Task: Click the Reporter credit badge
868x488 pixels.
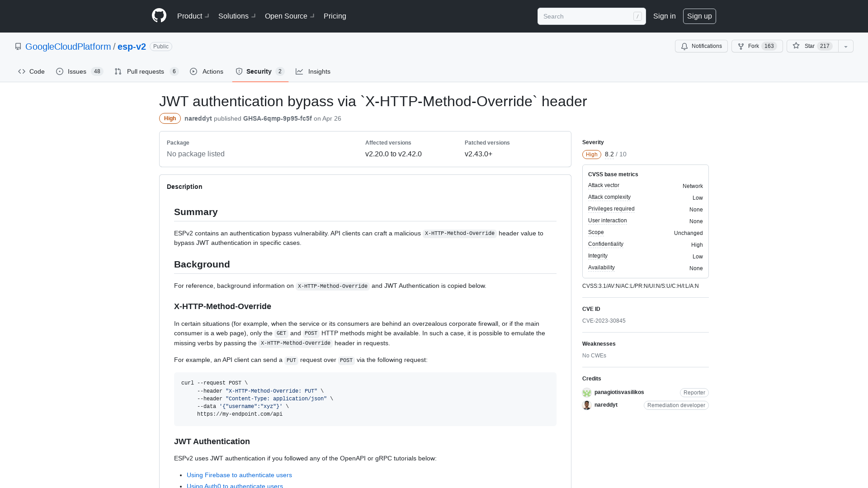Action: pos(694,393)
